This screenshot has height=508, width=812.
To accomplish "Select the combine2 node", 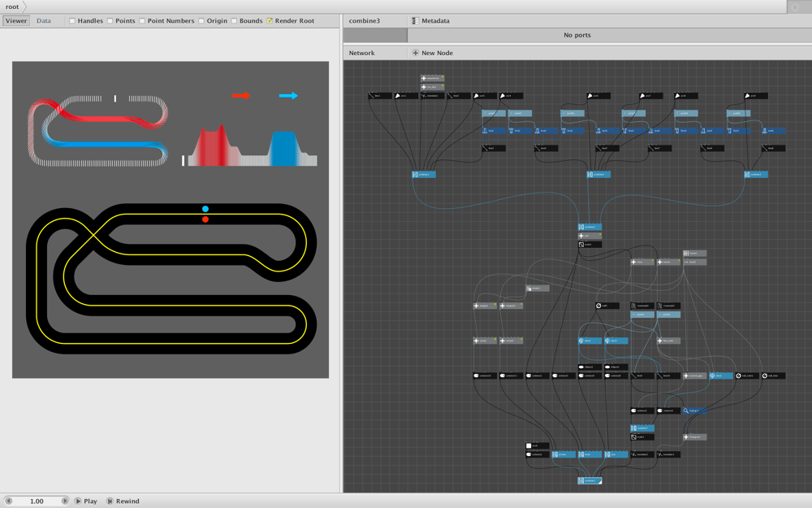I will click(x=590, y=227).
